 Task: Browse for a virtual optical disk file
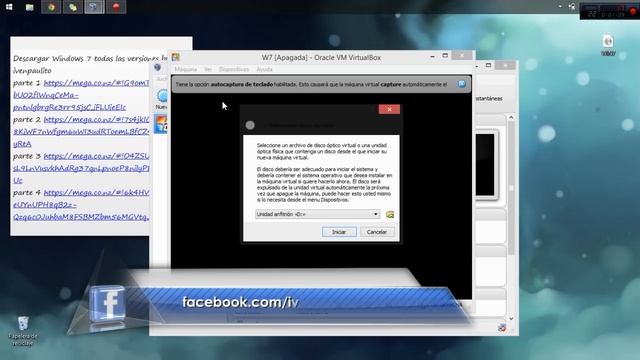point(390,214)
